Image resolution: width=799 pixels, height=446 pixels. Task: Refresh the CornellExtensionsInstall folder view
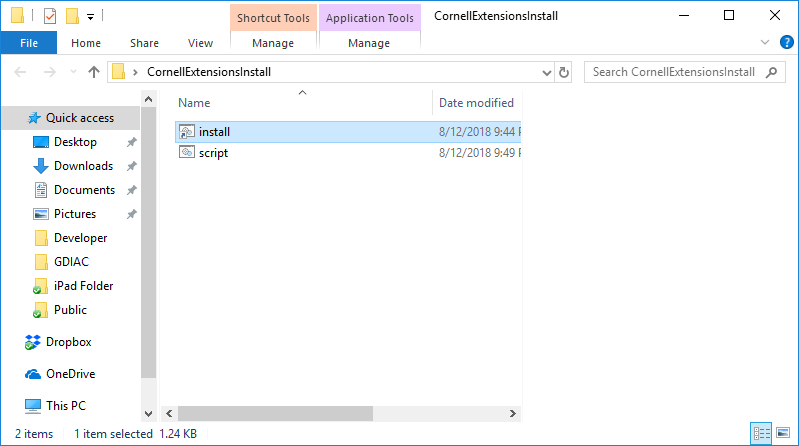tap(564, 72)
